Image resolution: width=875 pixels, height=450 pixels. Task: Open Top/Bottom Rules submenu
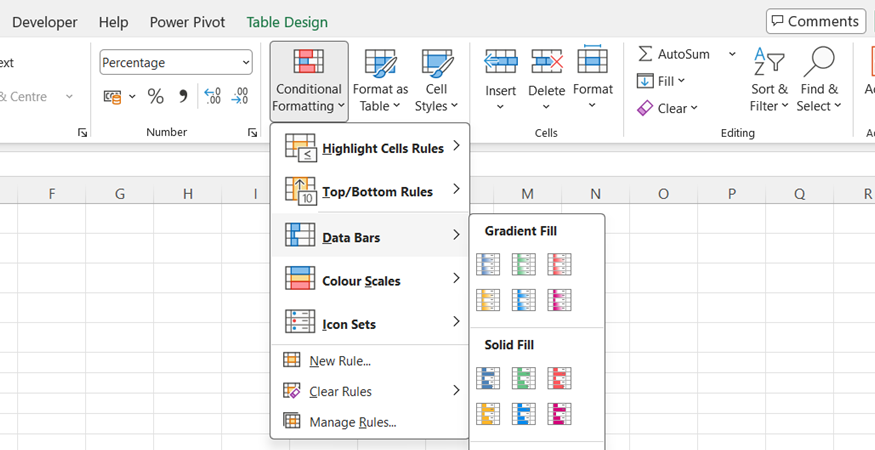[369, 192]
